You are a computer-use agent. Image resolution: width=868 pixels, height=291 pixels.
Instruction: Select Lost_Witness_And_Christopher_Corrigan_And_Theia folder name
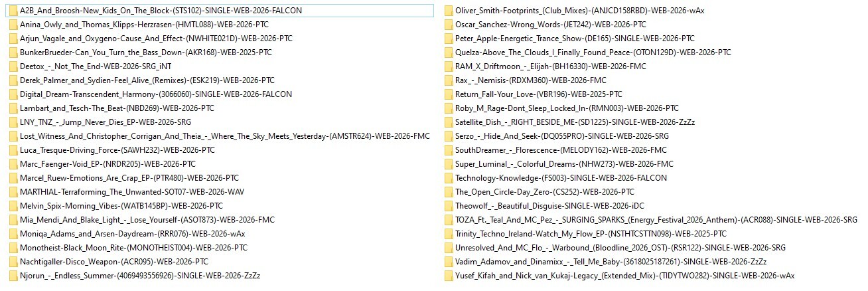click(225, 136)
